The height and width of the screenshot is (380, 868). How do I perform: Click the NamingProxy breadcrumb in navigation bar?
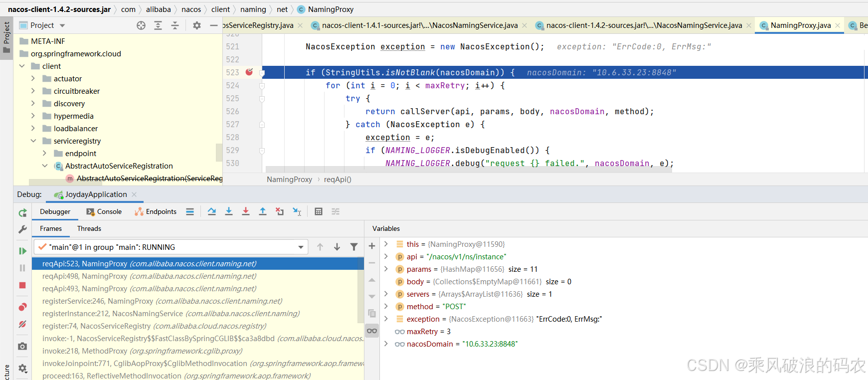330,9
